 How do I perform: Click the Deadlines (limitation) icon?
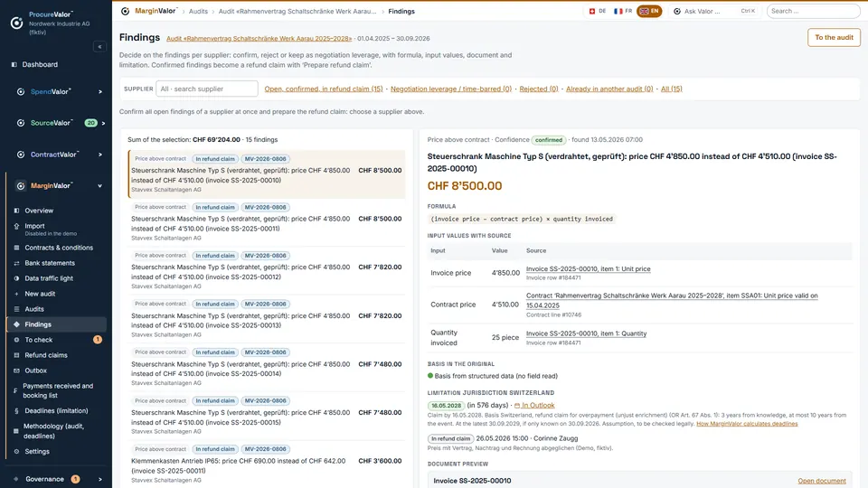(x=16, y=411)
